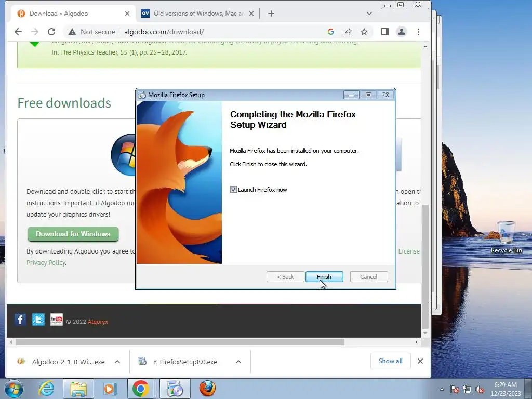The width and height of the screenshot is (532, 399).
Task: Switch to the Old versions of Windows tab
Action: click(198, 14)
